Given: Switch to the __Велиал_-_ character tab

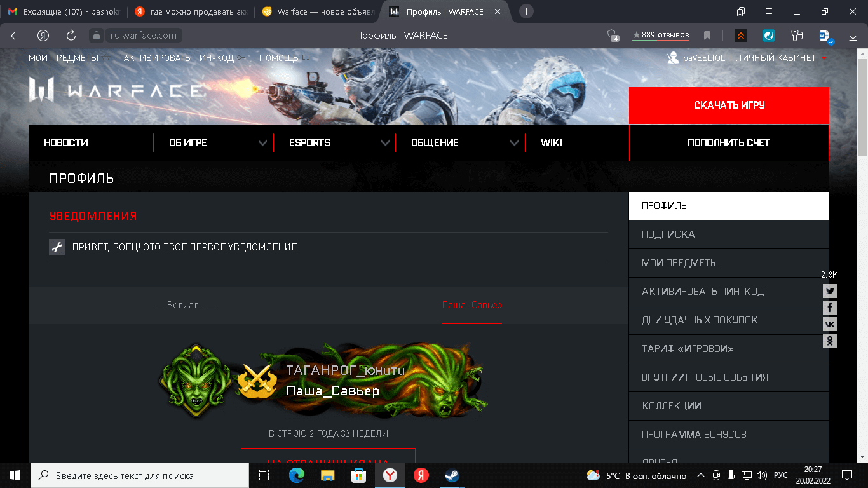Looking at the screenshot, I should (x=184, y=306).
